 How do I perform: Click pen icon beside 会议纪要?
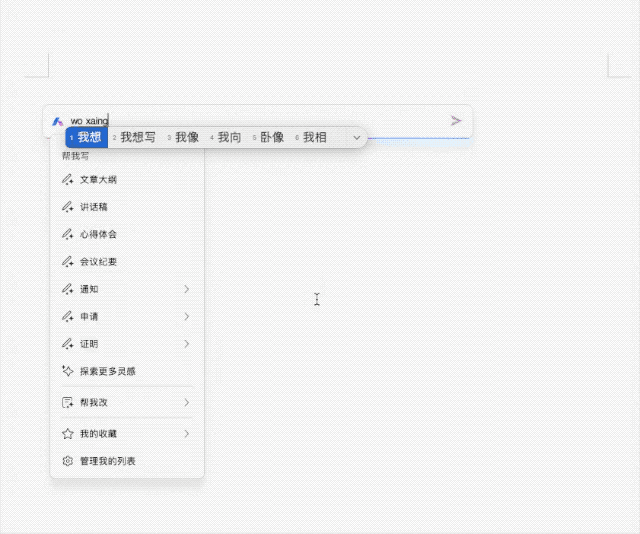point(67,262)
